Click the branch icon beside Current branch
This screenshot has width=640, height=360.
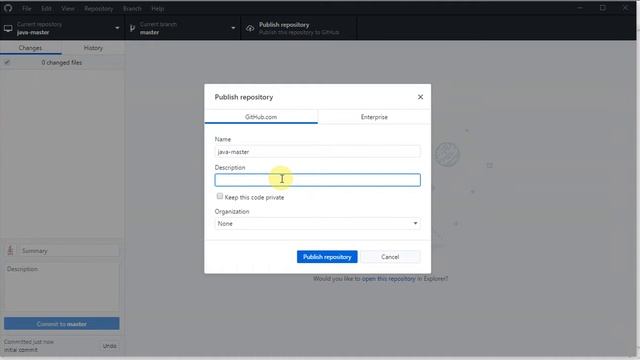[x=132, y=28]
